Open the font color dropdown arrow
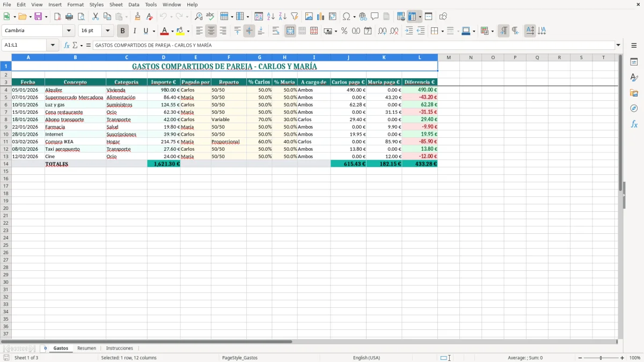The image size is (644, 362). 172,31
